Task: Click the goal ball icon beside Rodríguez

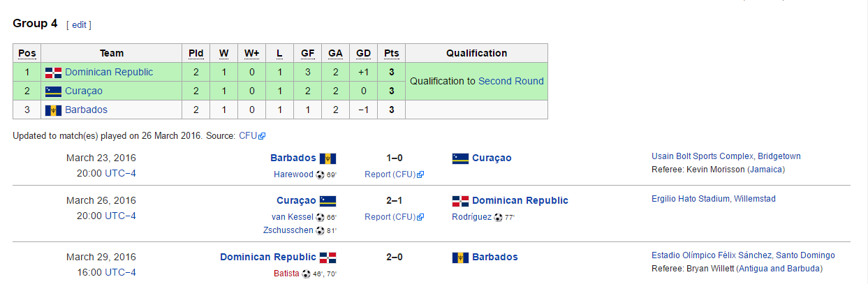Action: coord(498,217)
